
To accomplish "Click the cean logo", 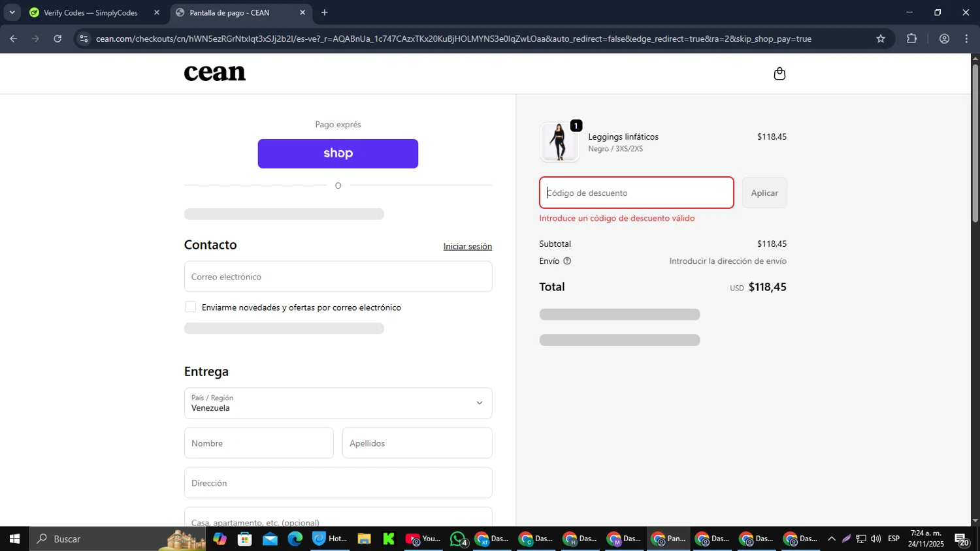I will pos(215,73).
